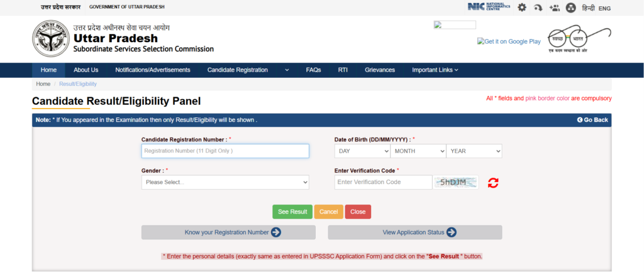Image resolution: width=644 pixels, height=280 pixels.
Task: Switch language to ENG
Action: click(x=604, y=8)
